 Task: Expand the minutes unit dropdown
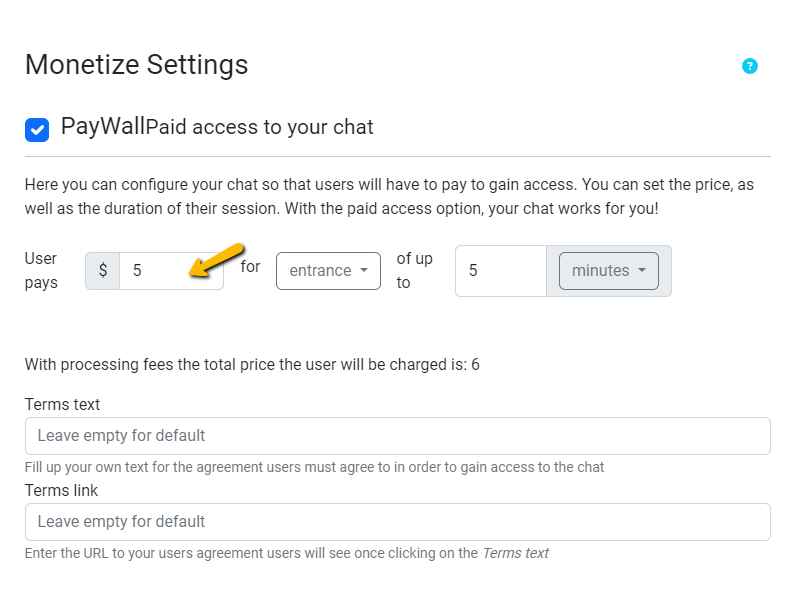(608, 271)
